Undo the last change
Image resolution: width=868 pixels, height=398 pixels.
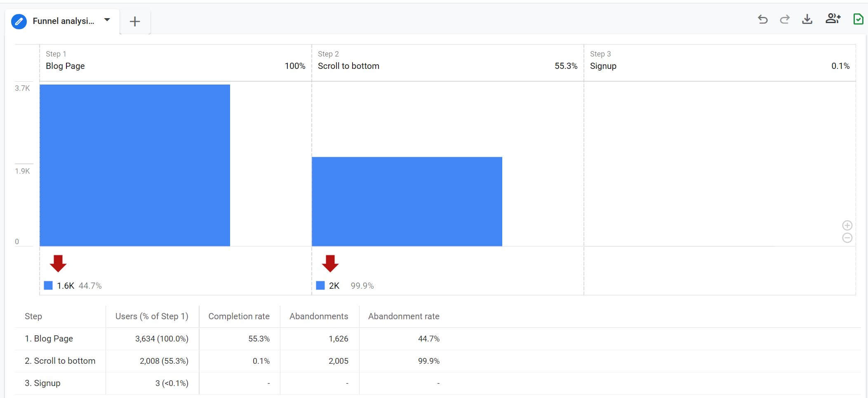coord(762,19)
